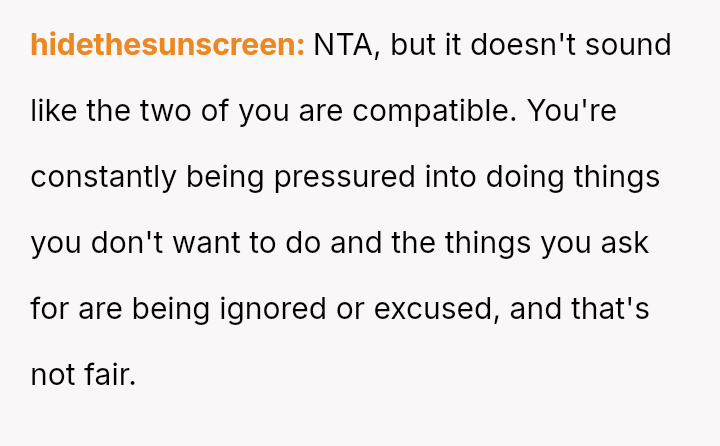Click the word "doesn't" in the first line
This screenshot has width=720, height=446.
pos(525,46)
